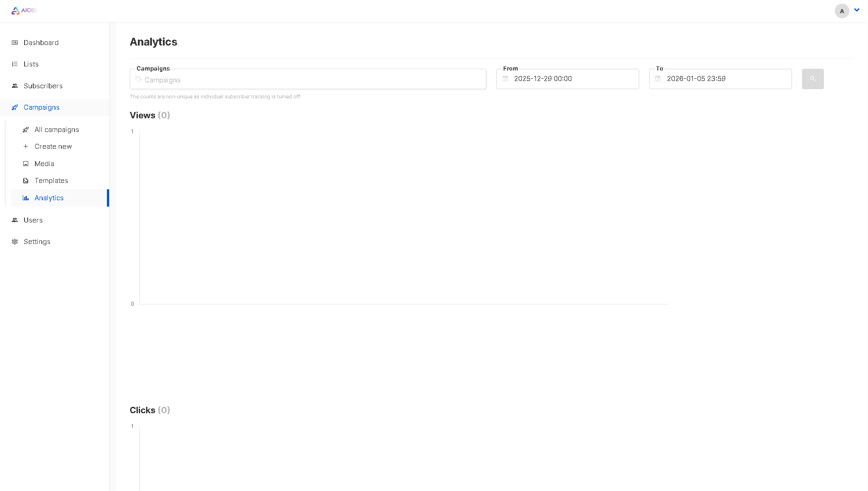The height and width of the screenshot is (491, 868).
Task: Open the Campaigns selector field
Action: (308, 79)
